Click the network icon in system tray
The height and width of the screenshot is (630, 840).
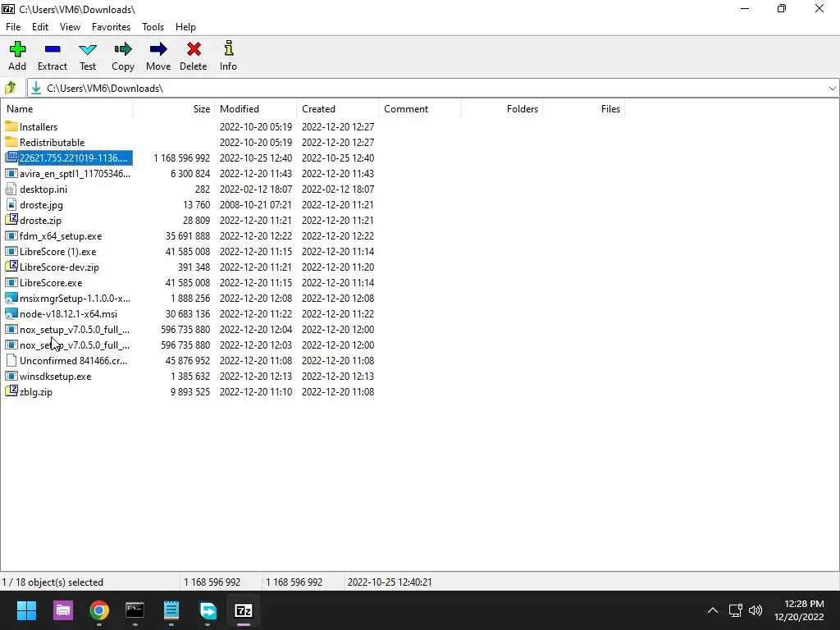[x=735, y=610]
